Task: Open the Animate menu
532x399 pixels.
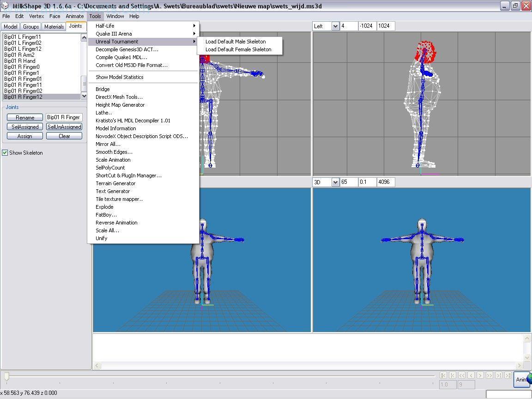Action: click(75, 16)
